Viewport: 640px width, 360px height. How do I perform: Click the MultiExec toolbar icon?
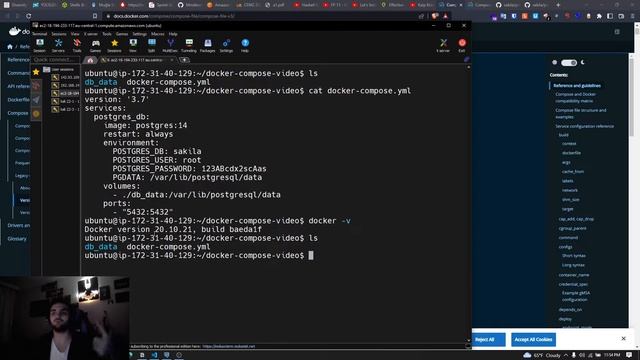pyautogui.click(x=170, y=45)
